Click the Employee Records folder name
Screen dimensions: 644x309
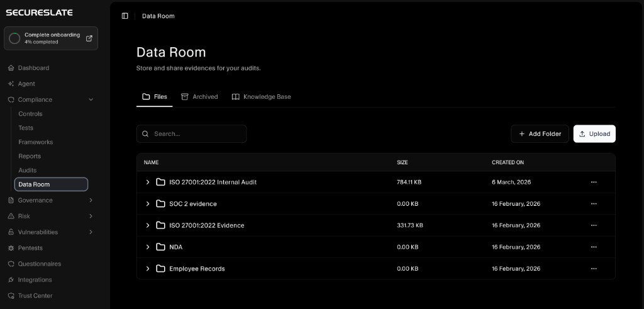[x=197, y=269]
